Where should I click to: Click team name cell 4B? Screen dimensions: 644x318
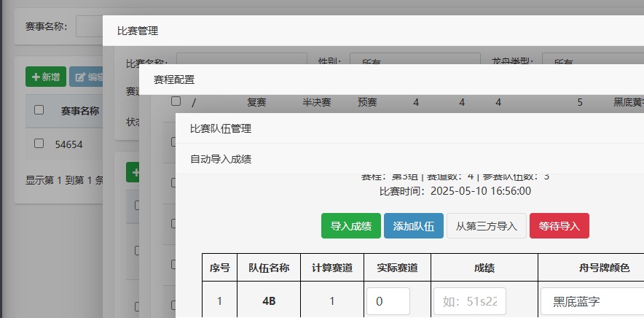point(269,301)
